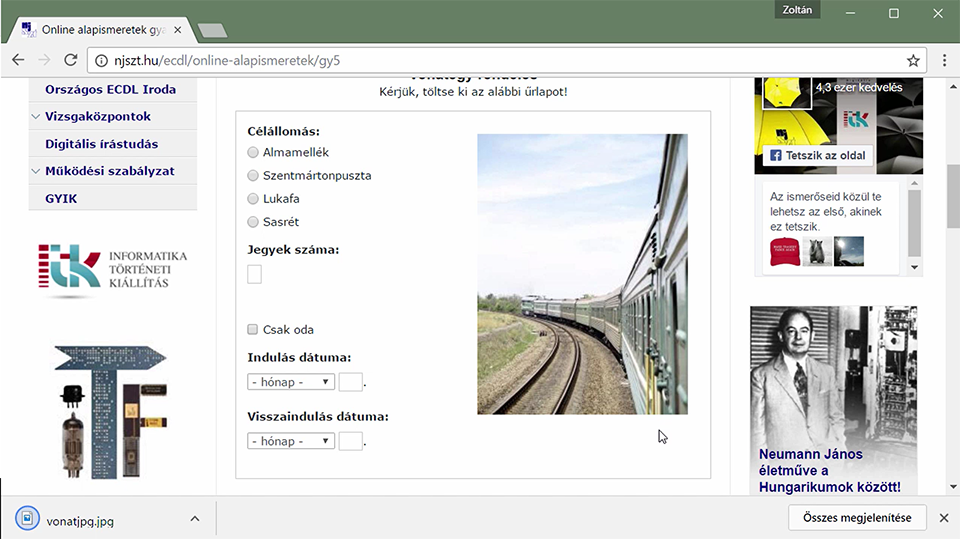960x539 pixels.
Task: Reload the page with refresh icon
Action: coord(71,60)
